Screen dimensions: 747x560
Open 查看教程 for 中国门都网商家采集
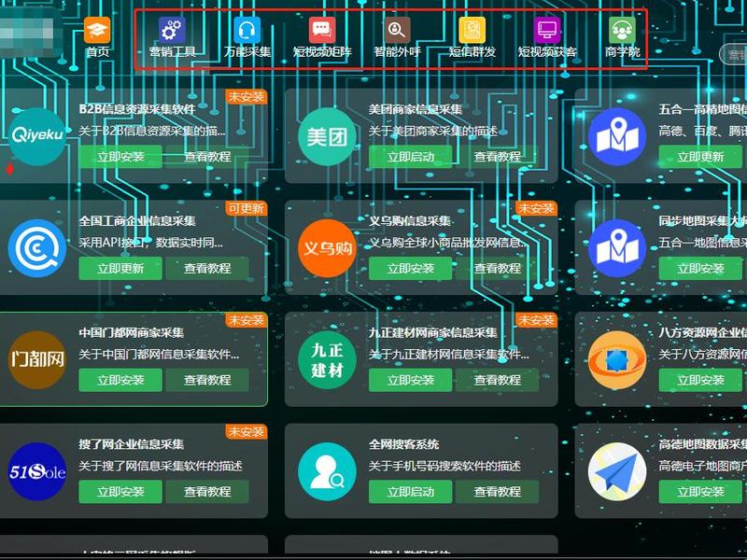207,380
